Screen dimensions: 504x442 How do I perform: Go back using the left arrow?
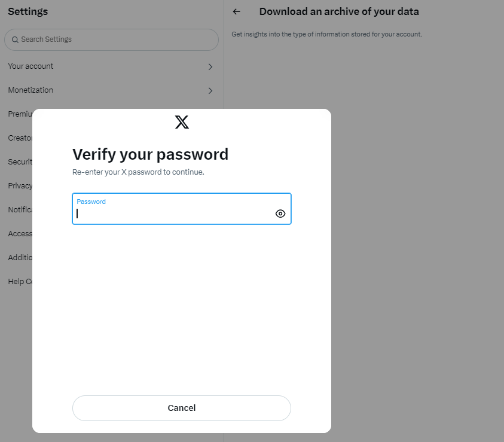pyautogui.click(x=237, y=11)
